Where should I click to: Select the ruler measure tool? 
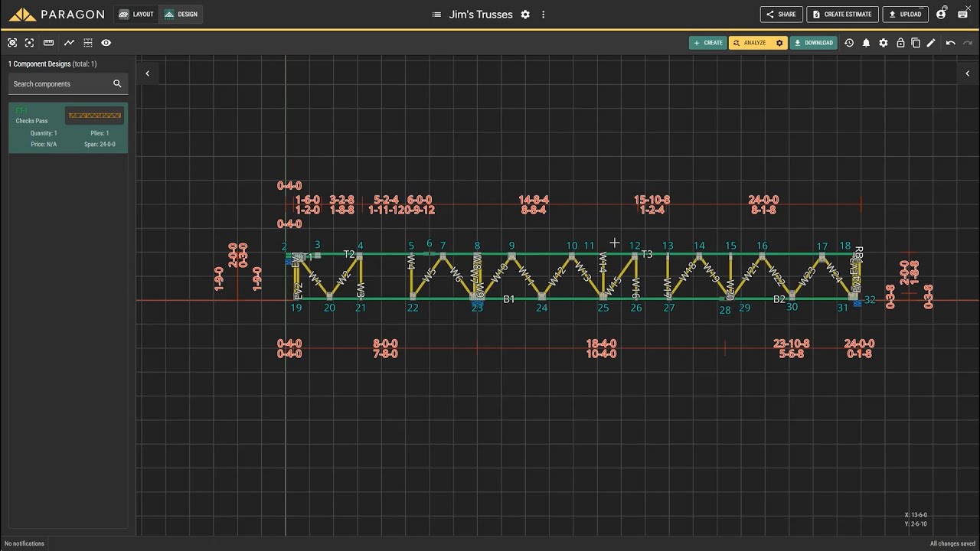(x=49, y=43)
